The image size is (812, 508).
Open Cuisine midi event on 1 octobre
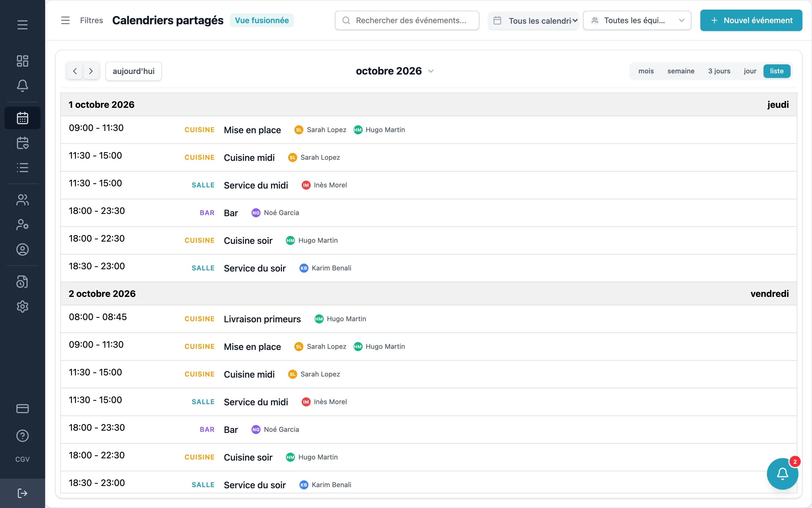click(429, 157)
